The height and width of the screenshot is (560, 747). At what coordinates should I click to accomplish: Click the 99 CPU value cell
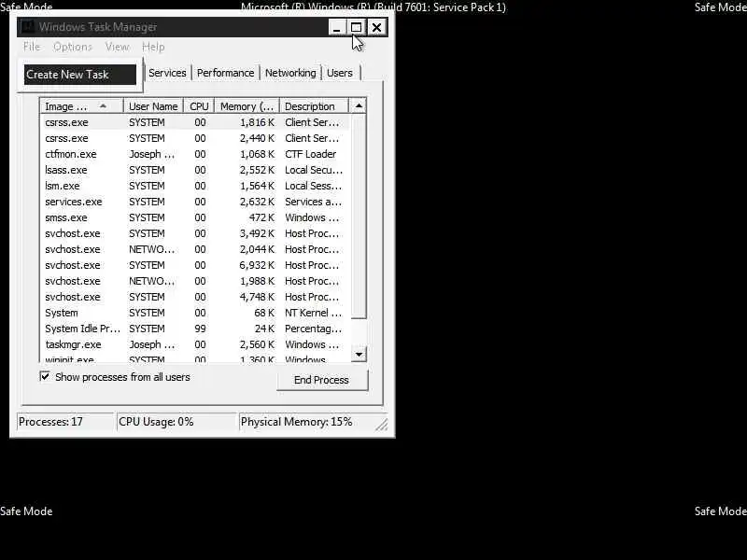200,329
